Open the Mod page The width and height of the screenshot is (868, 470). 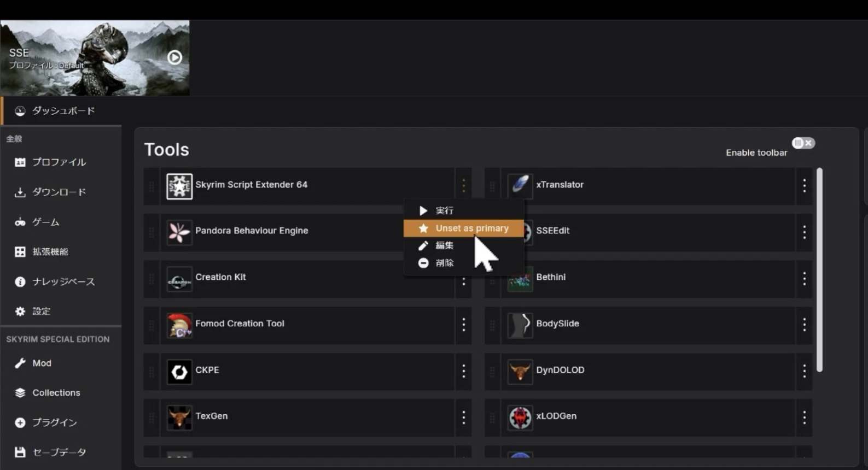pyautogui.click(x=61, y=363)
